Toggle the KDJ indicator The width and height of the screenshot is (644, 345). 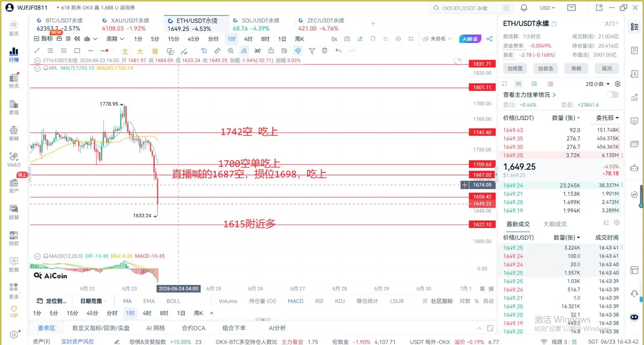coord(340,301)
